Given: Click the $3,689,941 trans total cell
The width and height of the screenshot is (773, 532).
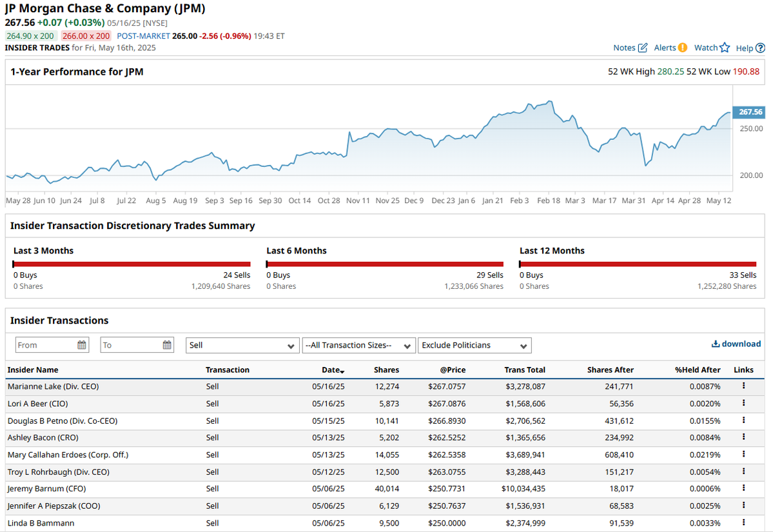Looking at the screenshot, I should pos(525,455).
